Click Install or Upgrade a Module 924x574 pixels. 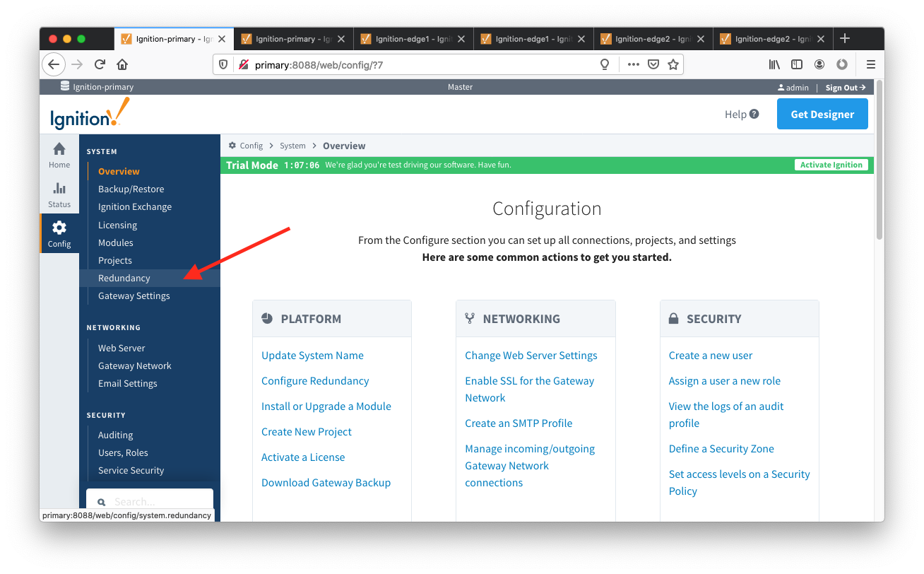pos(326,406)
